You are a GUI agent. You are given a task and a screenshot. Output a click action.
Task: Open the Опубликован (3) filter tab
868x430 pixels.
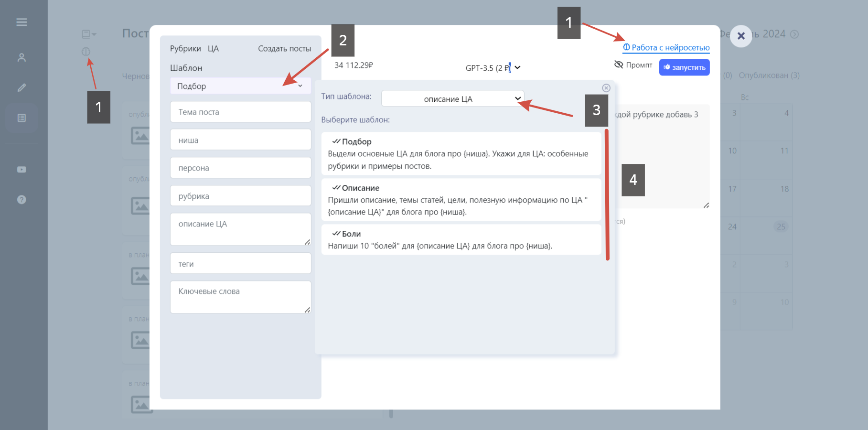click(x=769, y=75)
